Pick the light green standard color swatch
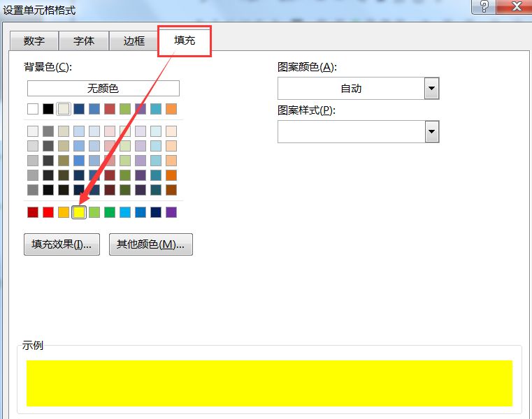 point(94,212)
